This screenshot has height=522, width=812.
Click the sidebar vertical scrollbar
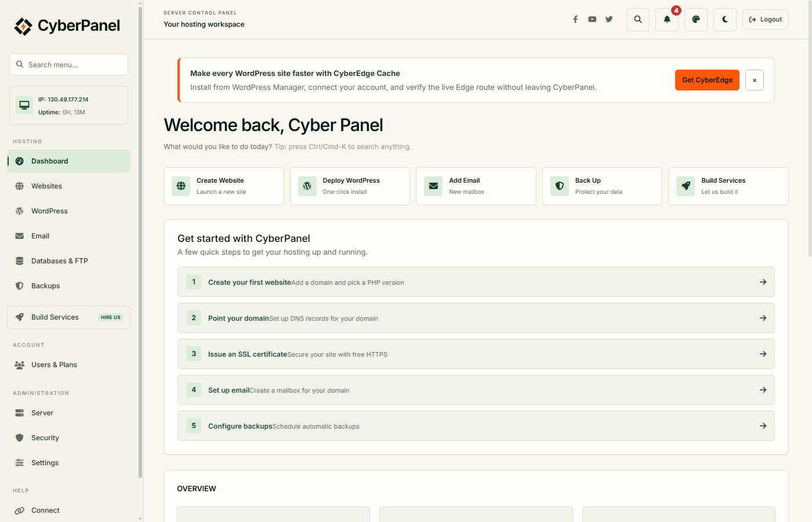tap(140, 242)
